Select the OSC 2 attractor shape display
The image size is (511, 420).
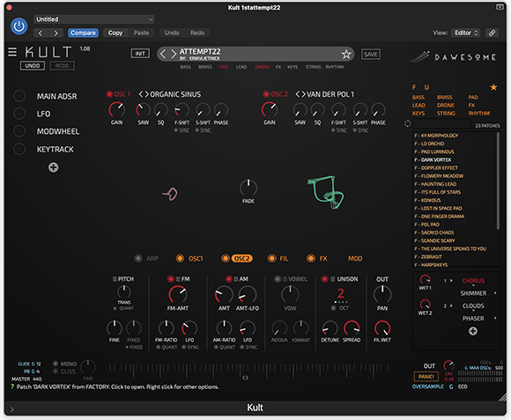coord(326,193)
